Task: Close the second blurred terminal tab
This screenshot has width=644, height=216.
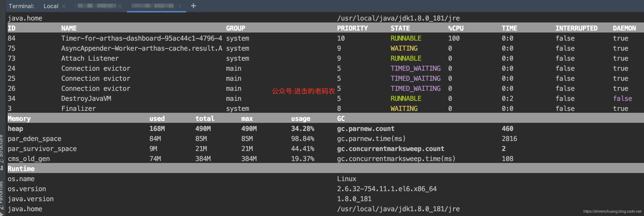Action: click(x=120, y=6)
